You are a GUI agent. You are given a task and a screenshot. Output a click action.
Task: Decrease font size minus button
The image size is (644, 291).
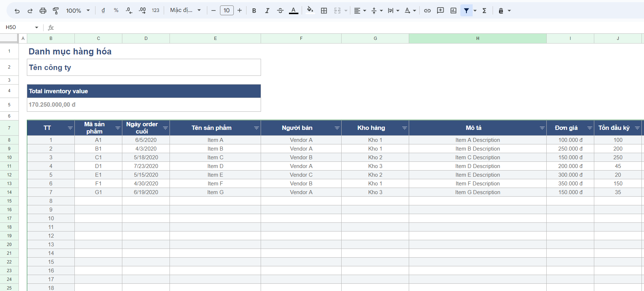click(x=213, y=11)
